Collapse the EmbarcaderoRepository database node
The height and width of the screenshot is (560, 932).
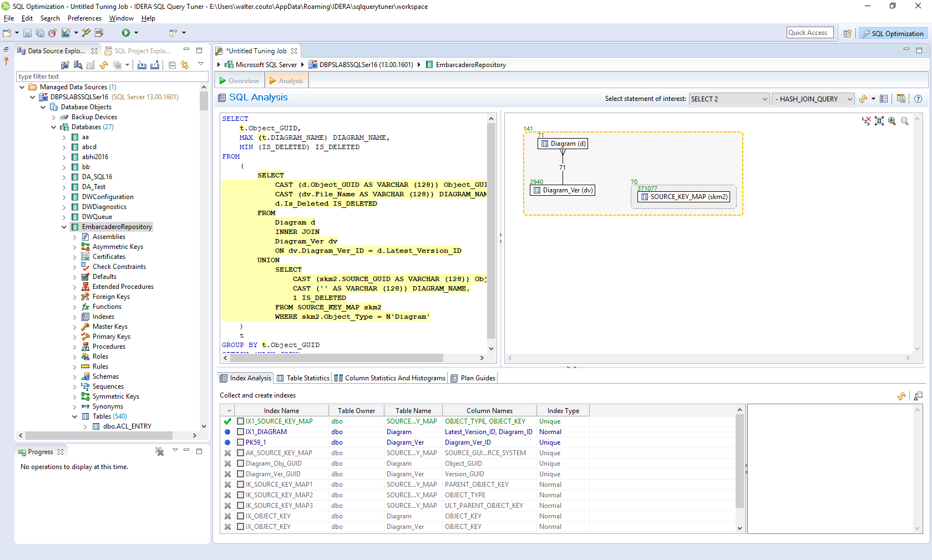[64, 227]
